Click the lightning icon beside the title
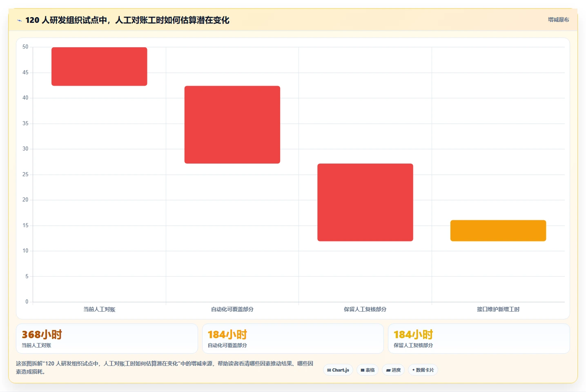586x392 pixels. 19,20
